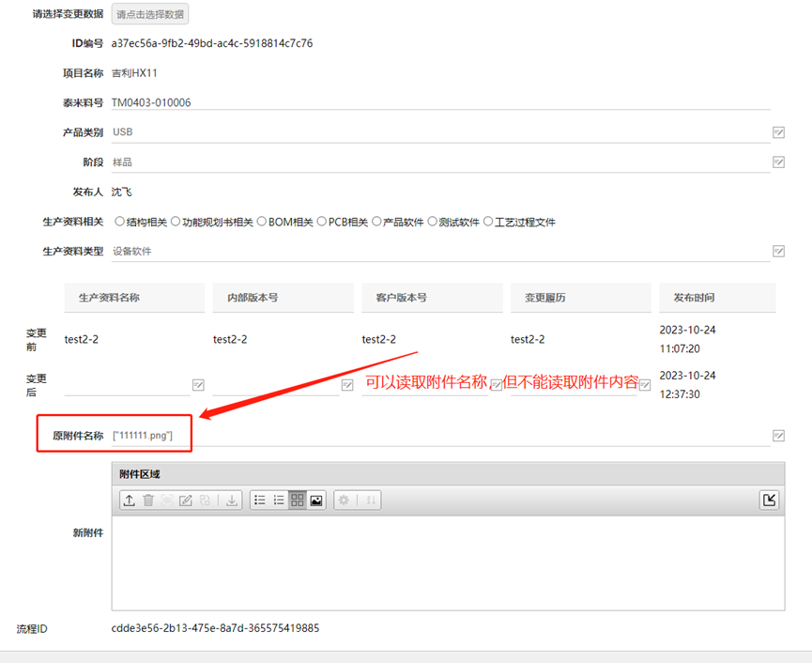Select the 测试软件 radio option
Viewport: 812px width, 663px height.
[x=433, y=222]
